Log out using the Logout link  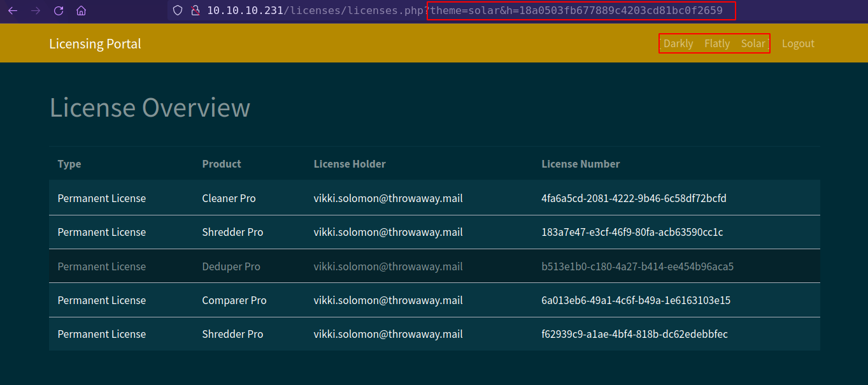(798, 43)
